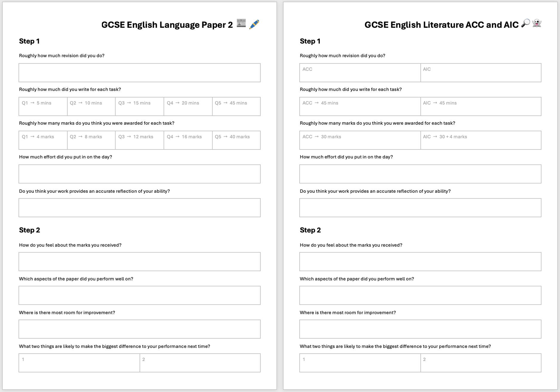Image resolution: width=560 pixels, height=392 pixels.
Task: Select the accurate reflection answer box on Paper 2
Action: [x=139, y=208]
